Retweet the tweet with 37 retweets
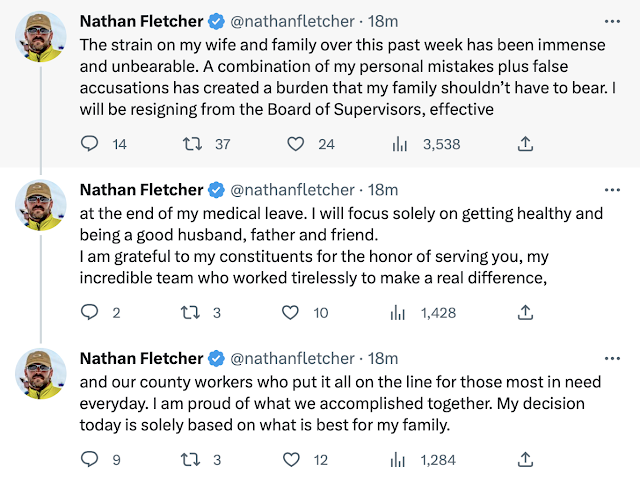The image size is (640, 481). tap(190, 144)
